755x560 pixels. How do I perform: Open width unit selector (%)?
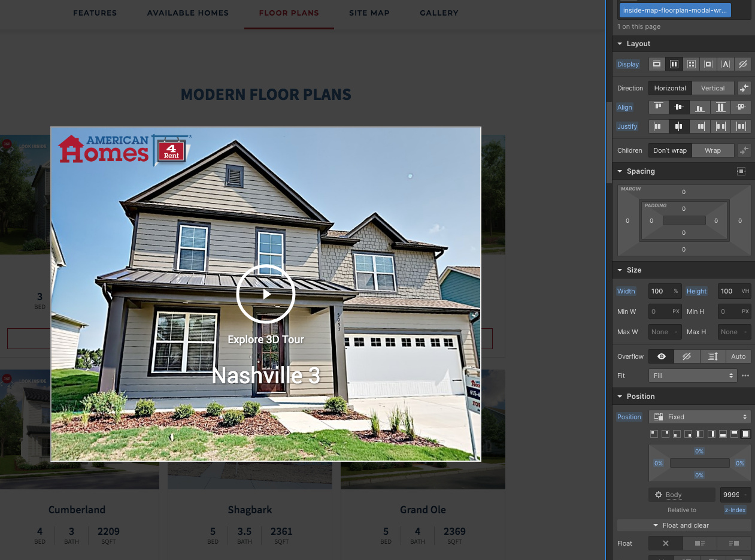click(x=676, y=291)
